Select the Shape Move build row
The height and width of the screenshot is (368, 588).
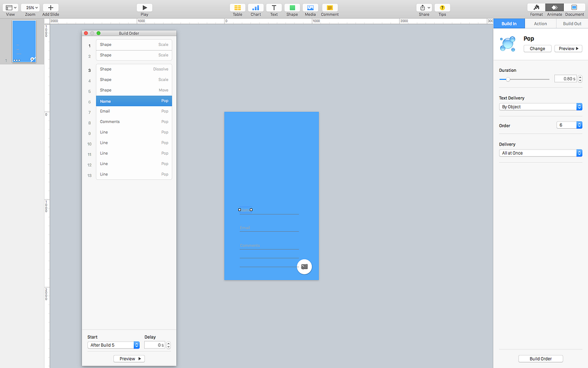[134, 90]
